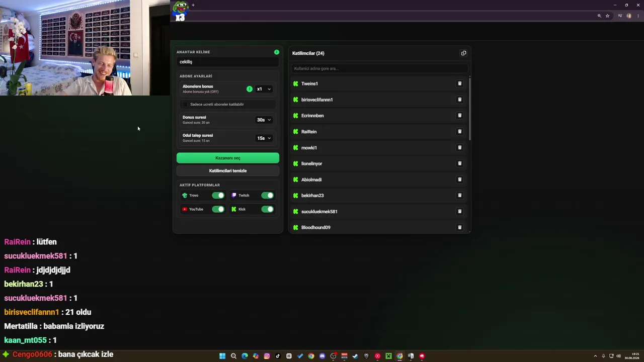644x362 pixels.
Task: Check 'Sadece ucretli aboneler katilabilir' checkbox
Action: coord(185,104)
